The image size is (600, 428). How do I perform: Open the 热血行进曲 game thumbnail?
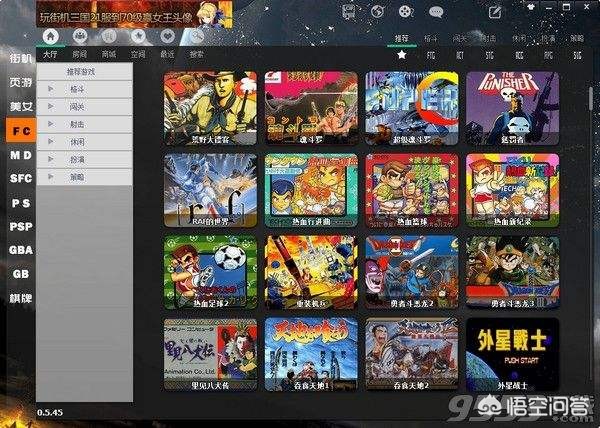click(x=311, y=190)
